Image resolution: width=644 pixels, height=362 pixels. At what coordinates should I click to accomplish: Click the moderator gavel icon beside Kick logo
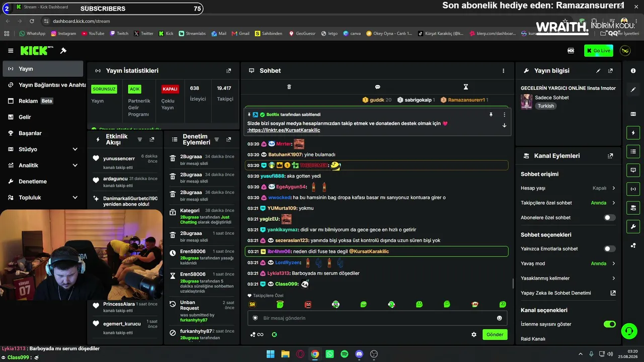pyautogui.click(x=63, y=51)
